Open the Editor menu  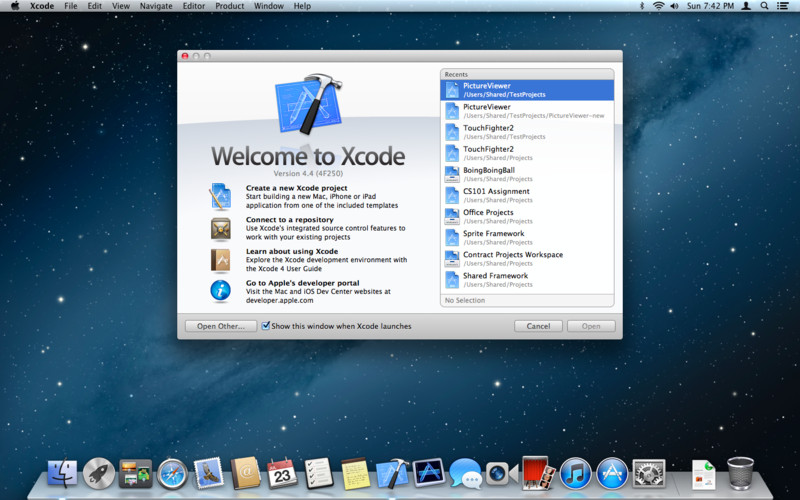[x=193, y=6]
